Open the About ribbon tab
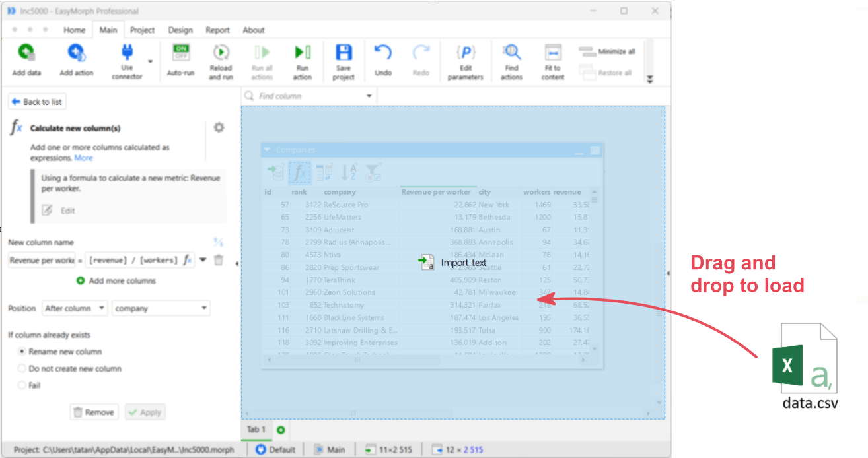868x458 pixels. tap(254, 30)
